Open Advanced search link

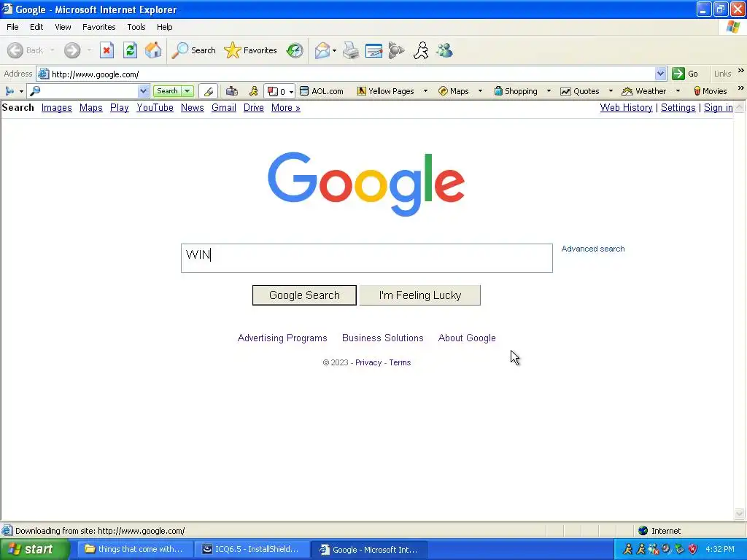[x=592, y=249]
